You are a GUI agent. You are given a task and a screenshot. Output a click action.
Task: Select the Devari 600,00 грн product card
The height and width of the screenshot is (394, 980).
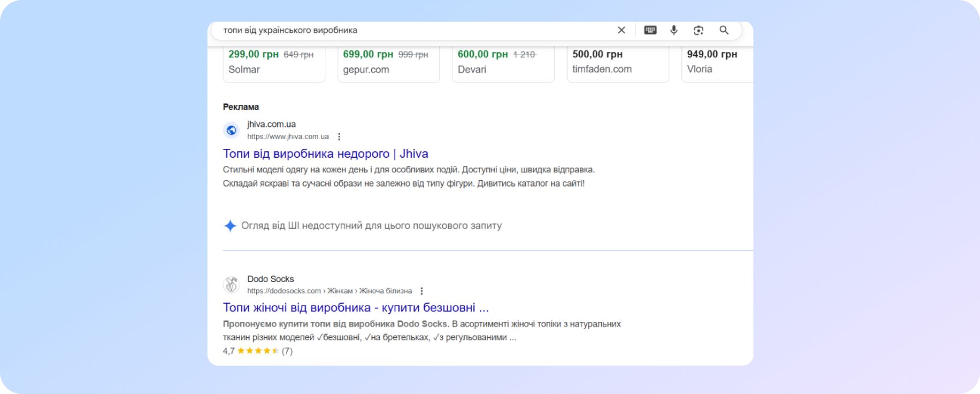coord(503,63)
